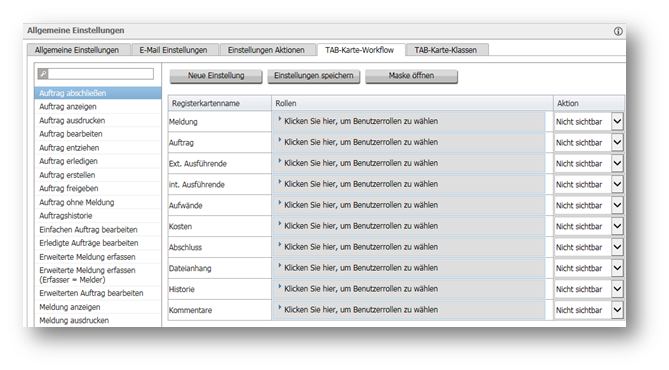Choose user roles for Historie row
The width and height of the screenshot is (669, 370).
click(x=409, y=288)
